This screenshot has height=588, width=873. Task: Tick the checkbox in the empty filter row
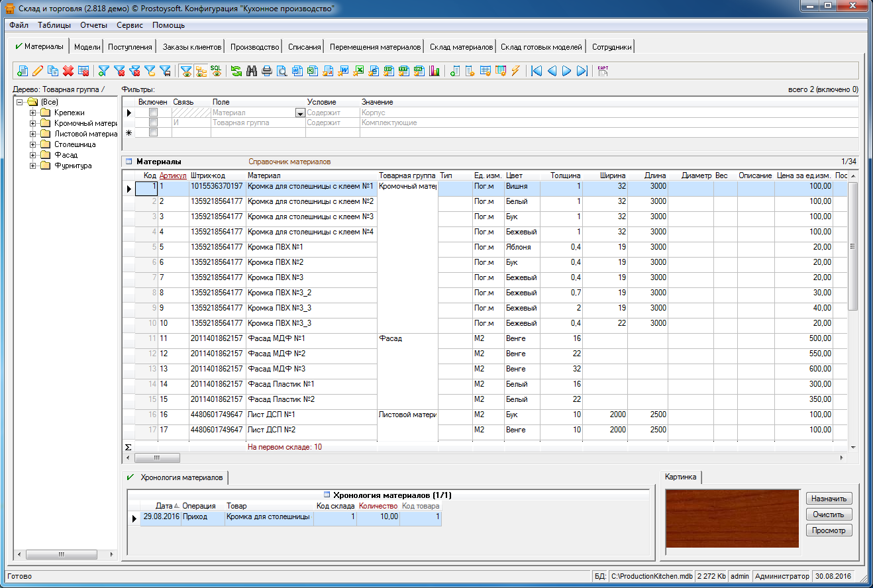click(x=153, y=133)
